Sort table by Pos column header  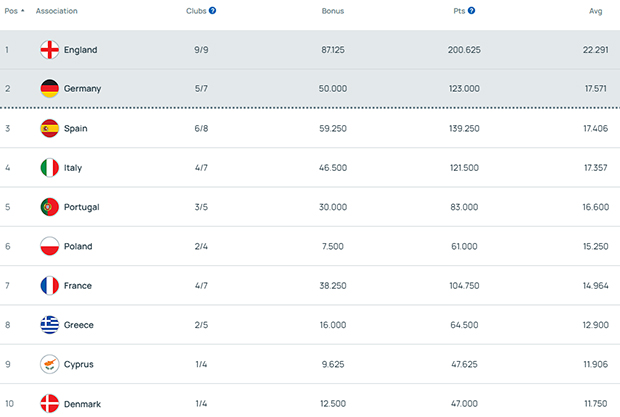click(x=14, y=11)
